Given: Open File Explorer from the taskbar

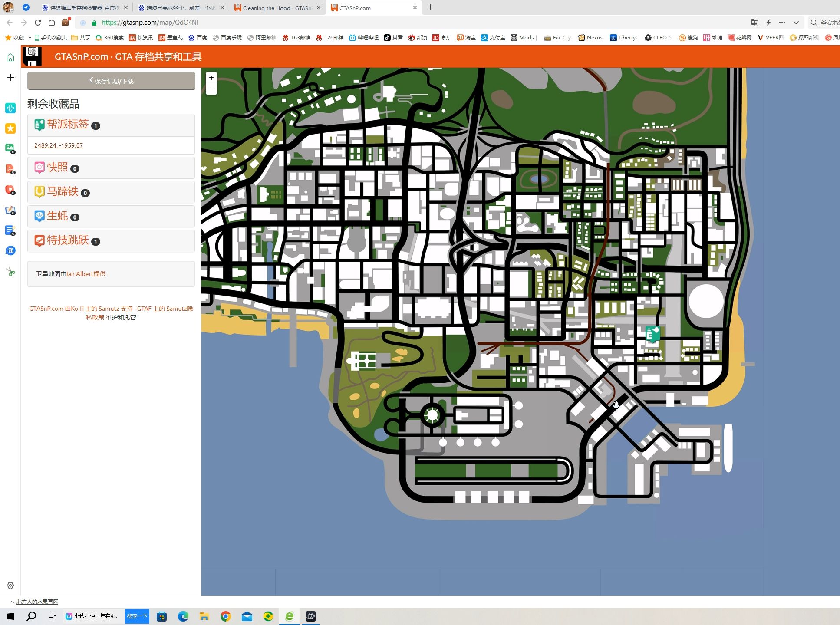Looking at the screenshot, I should [x=204, y=616].
